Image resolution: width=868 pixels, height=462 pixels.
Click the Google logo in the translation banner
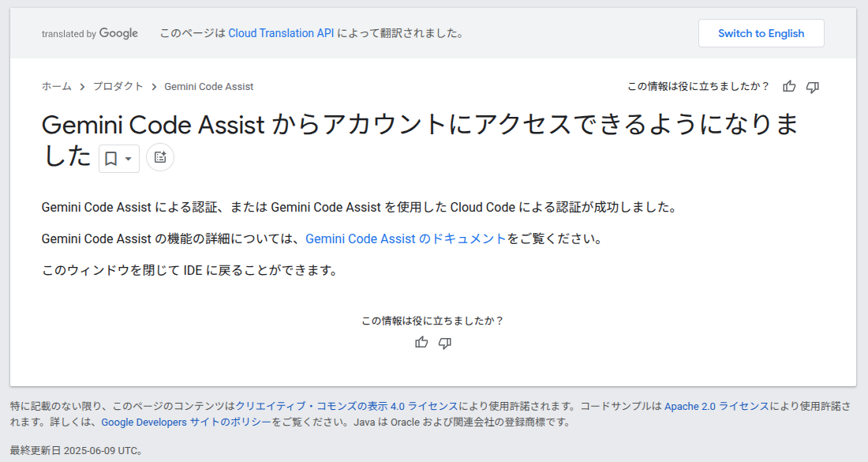click(118, 33)
